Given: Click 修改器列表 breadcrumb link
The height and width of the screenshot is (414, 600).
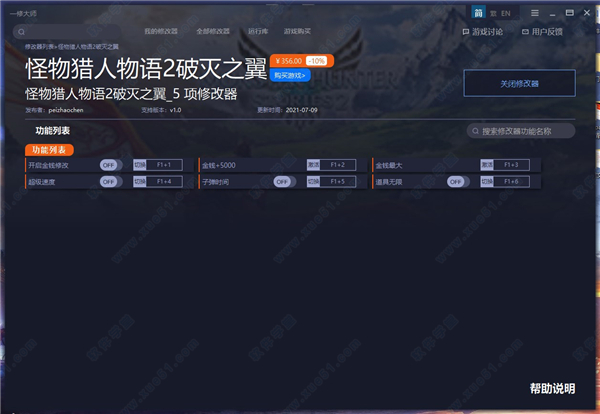Looking at the screenshot, I should [x=39, y=47].
